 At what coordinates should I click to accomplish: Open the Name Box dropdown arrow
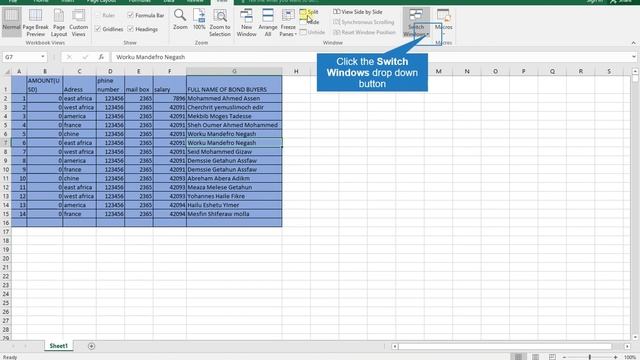42,57
